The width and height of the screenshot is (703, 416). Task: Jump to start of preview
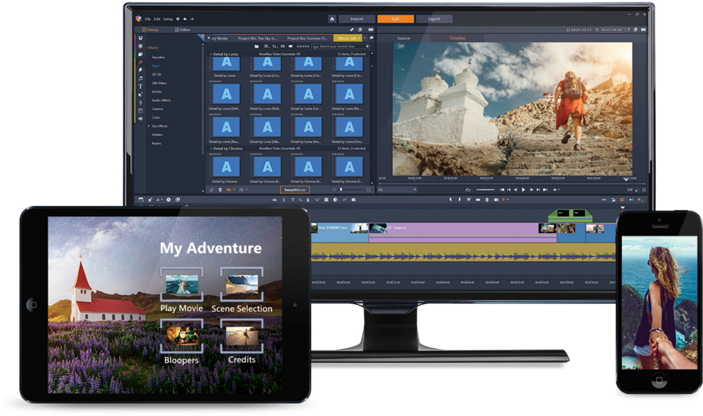point(502,190)
